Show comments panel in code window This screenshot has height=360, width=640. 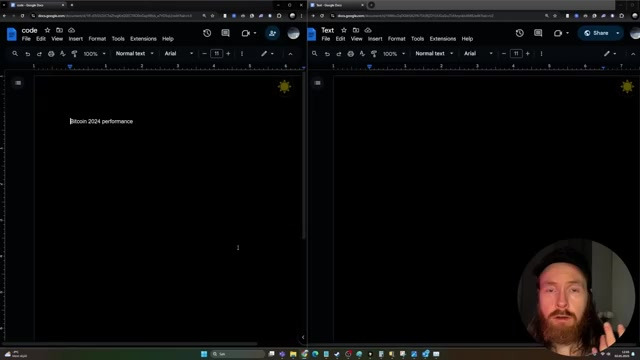pyautogui.click(x=225, y=33)
